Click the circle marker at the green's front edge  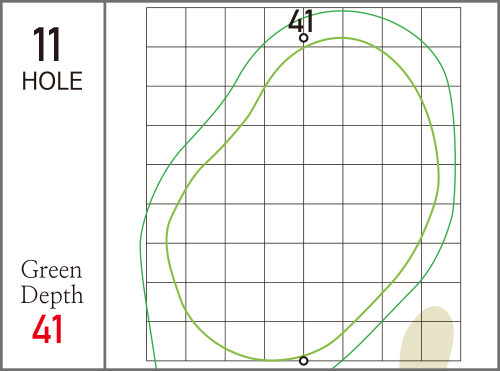coord(303,361)
